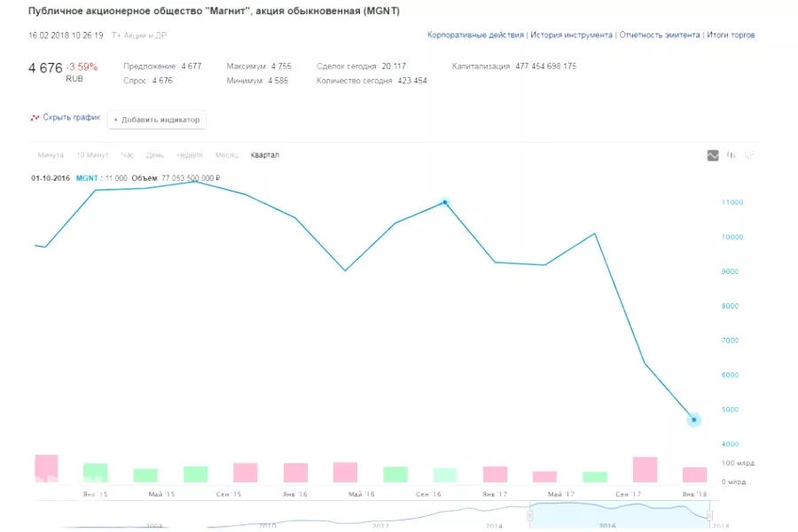This screenshot has height=532, width=798.
Task: Click left handle of range navigator
Action: (x=530, y=515)
